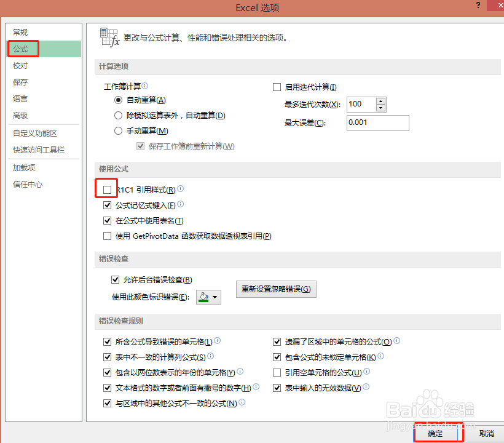Open 自定义功能区 settings

pyautogui.click(x=34, y=133)
